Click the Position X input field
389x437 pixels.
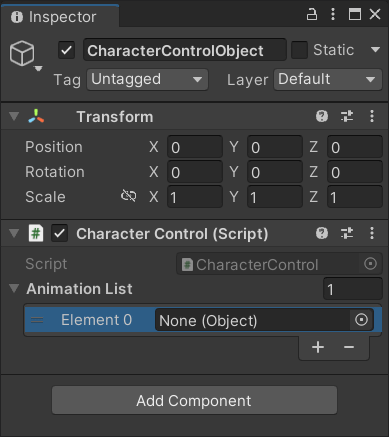coord(195,147)
